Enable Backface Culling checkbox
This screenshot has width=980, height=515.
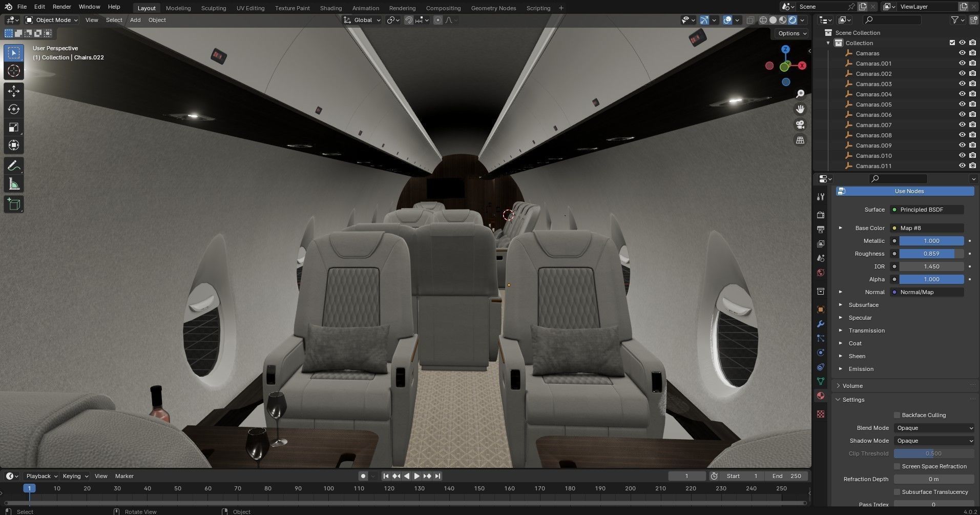pos(897,415)
